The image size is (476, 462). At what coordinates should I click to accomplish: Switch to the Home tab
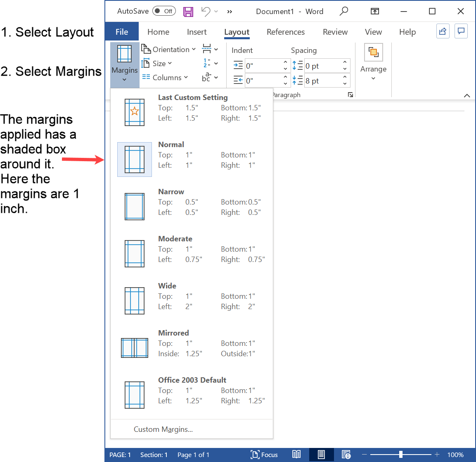pos(158,32)
